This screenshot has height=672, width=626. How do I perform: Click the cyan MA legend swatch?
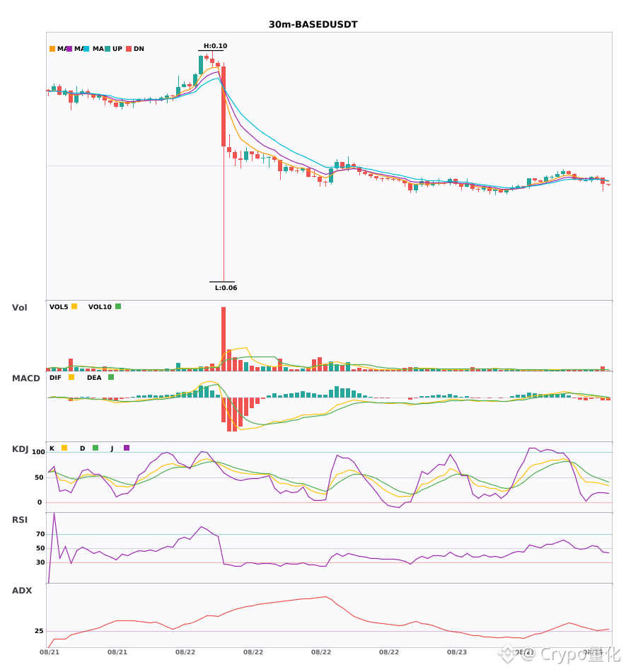(x=86, y=49)
